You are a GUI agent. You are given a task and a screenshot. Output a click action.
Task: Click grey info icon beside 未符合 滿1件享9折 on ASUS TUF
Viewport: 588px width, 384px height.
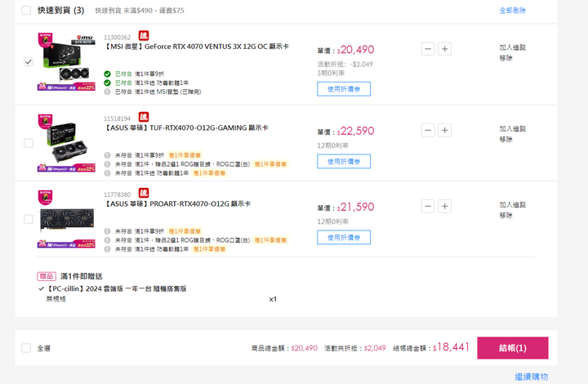107,155
